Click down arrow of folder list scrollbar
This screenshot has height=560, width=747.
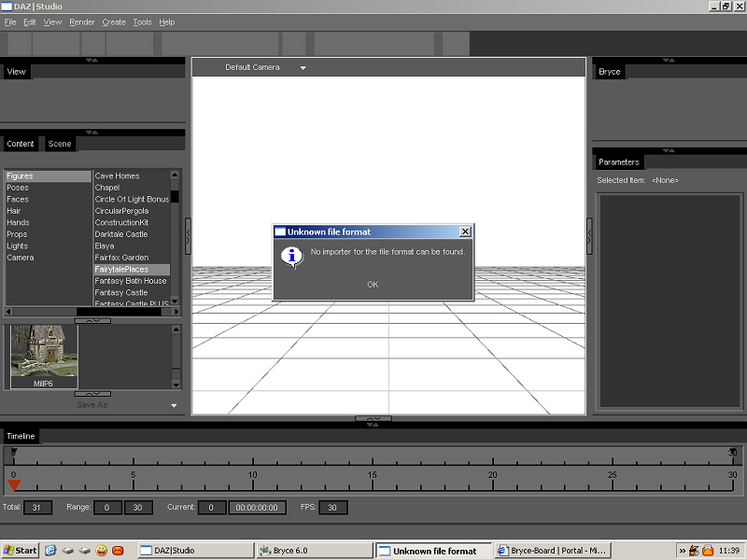175,301
